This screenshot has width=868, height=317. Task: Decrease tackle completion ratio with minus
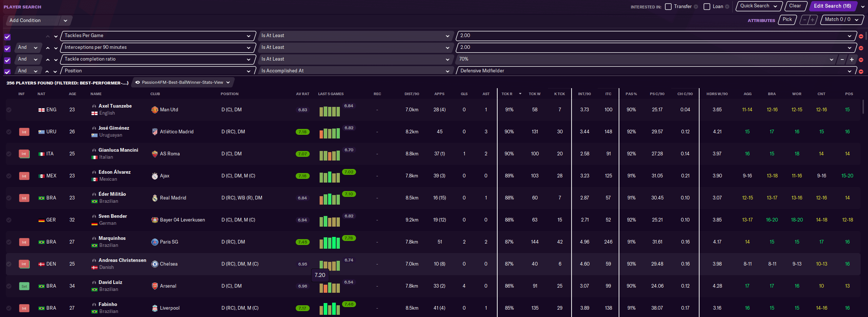click(x=842, y=60)
